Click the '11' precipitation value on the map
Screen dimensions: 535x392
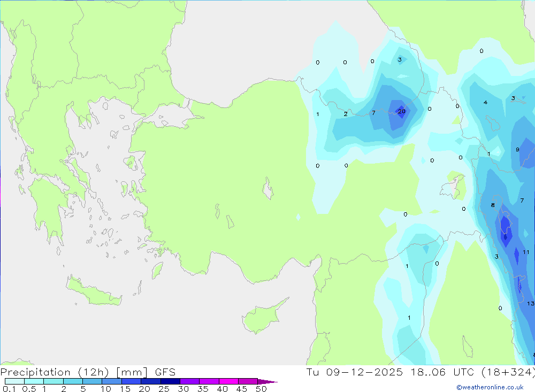526,252
